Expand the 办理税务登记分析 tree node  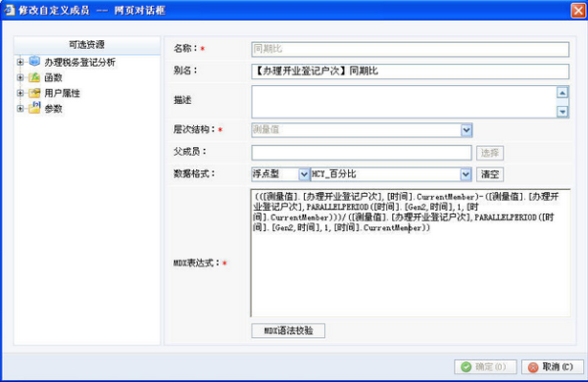tap(20, 62)
